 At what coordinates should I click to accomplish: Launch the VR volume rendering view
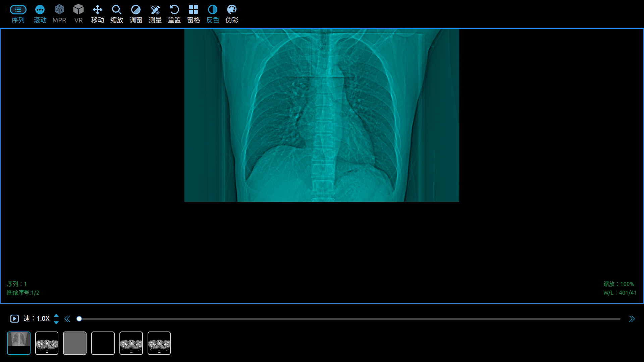pos(78,13)
